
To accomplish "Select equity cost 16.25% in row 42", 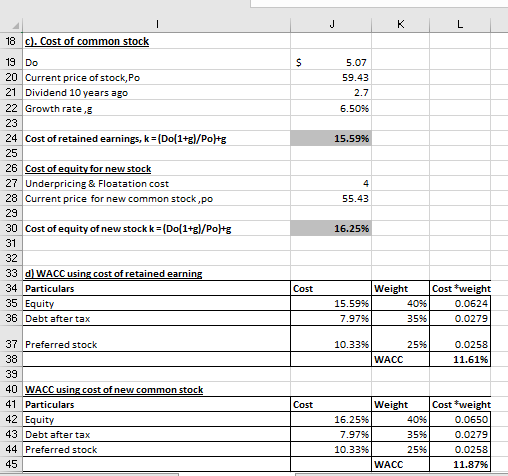I will point(331,419).
